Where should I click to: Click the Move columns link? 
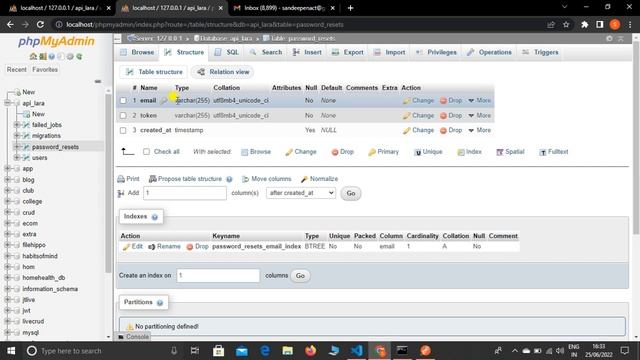[x=267, y=179]
